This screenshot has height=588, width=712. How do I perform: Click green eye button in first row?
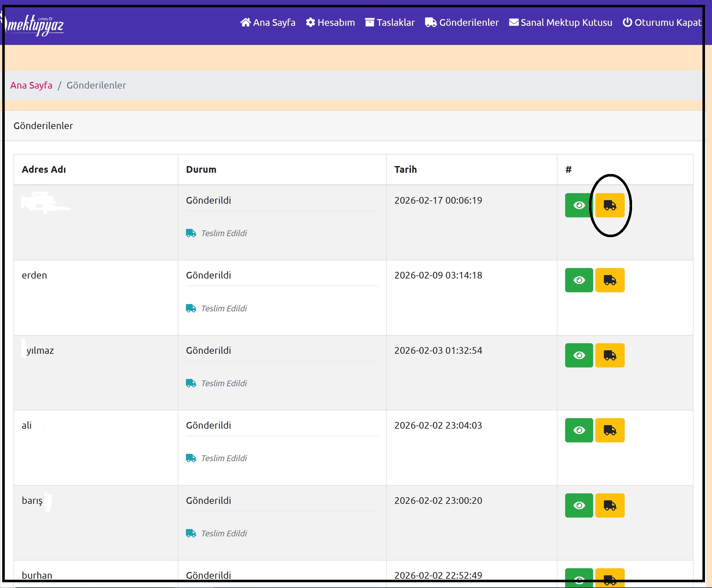tap(579, 205)
